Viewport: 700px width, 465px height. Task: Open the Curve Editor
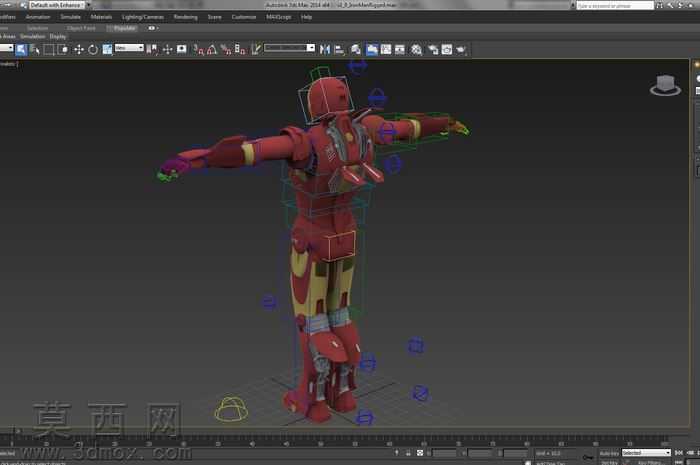pyautogui.click(x=386, y=50)
